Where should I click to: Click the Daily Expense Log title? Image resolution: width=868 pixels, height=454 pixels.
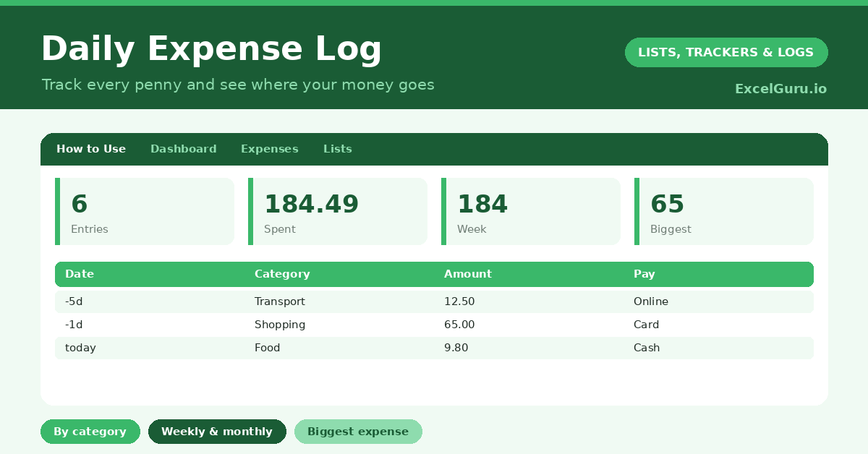click(211, 49)
